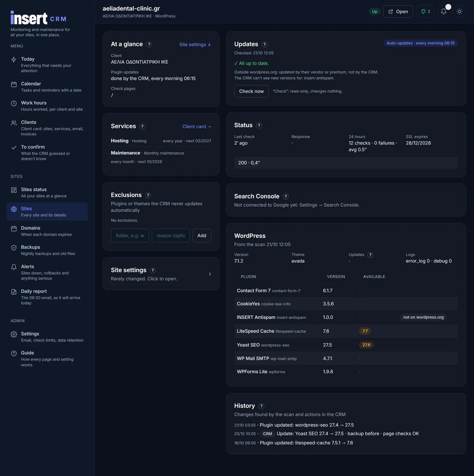
Task: Open the site in a new tab
Action: (398, 12)
